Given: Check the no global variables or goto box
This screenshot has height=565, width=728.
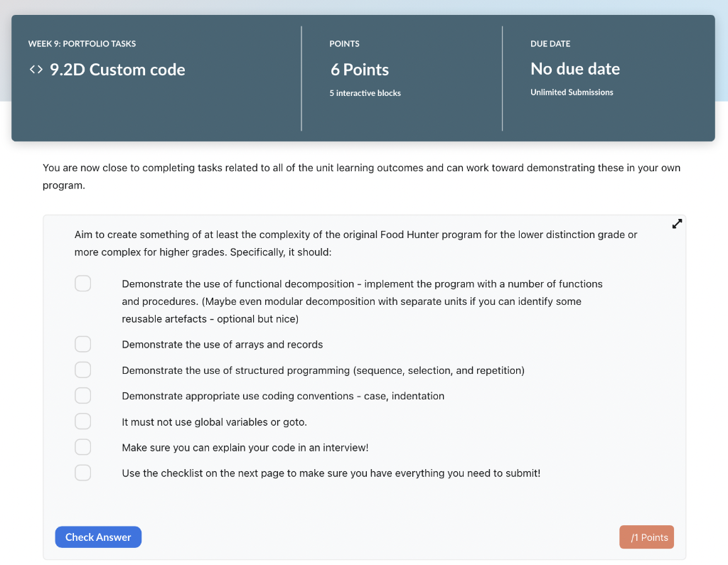Looking at the screenshot, I should (x=83, y=421).
